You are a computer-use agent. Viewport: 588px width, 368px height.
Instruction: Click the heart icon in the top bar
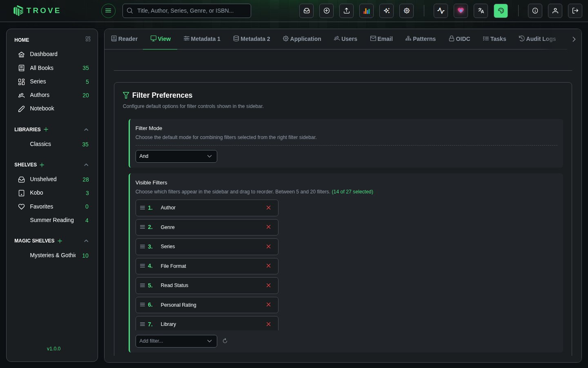coord(461,11)
